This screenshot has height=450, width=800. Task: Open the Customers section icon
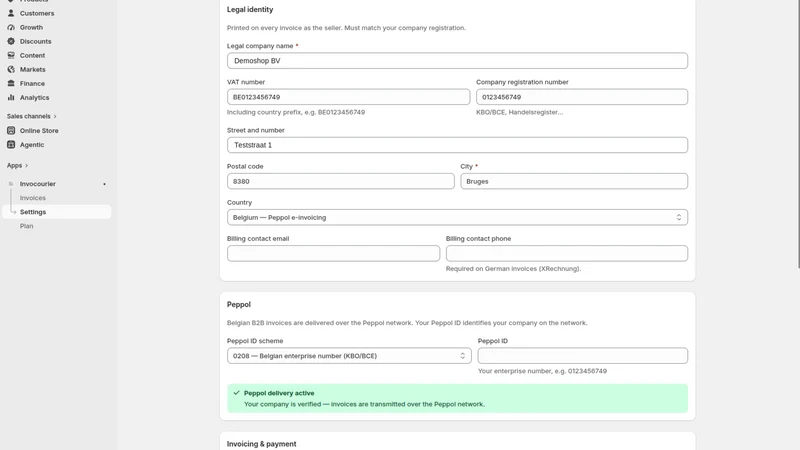(x=11, y=13)
